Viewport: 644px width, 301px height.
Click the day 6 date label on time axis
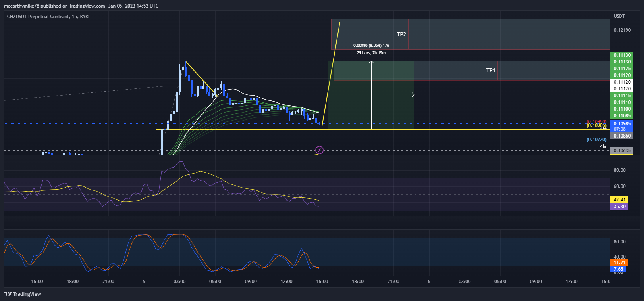429,282
